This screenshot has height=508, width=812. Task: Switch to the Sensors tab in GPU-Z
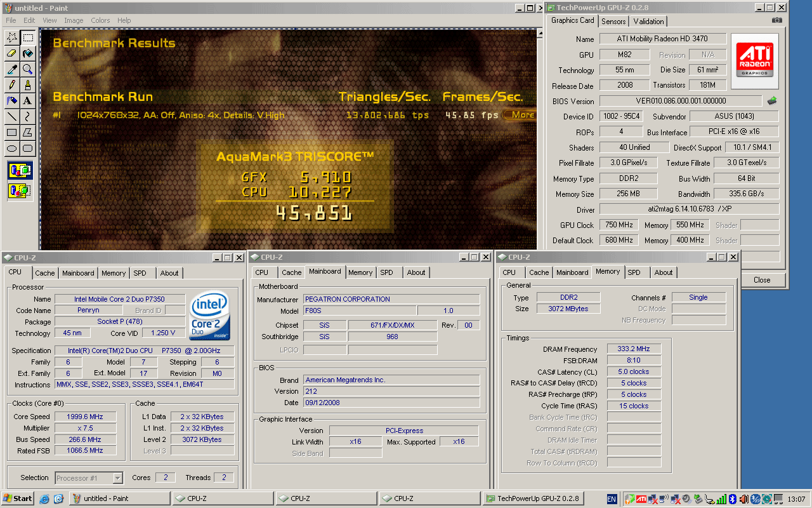[x=613, y=21]
